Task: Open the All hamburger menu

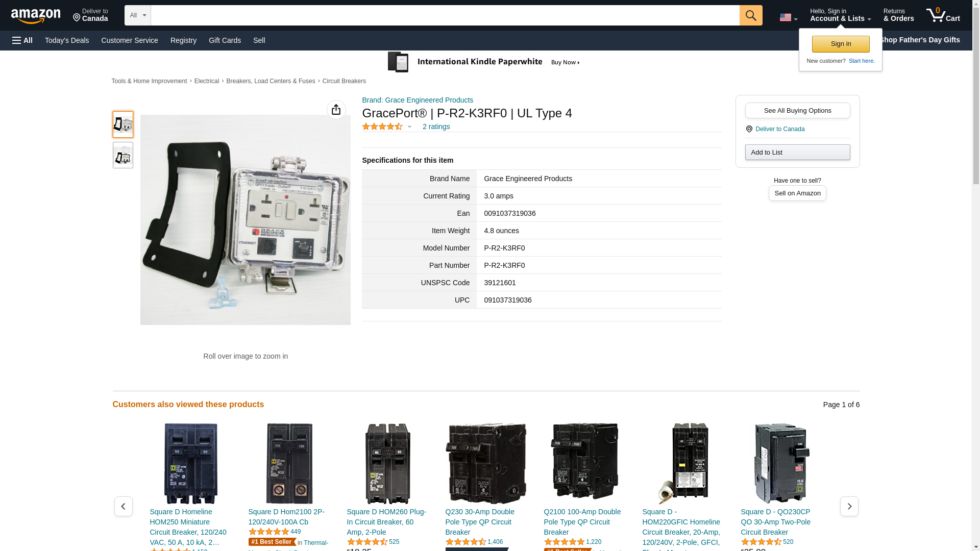Action: click(22, 40)
